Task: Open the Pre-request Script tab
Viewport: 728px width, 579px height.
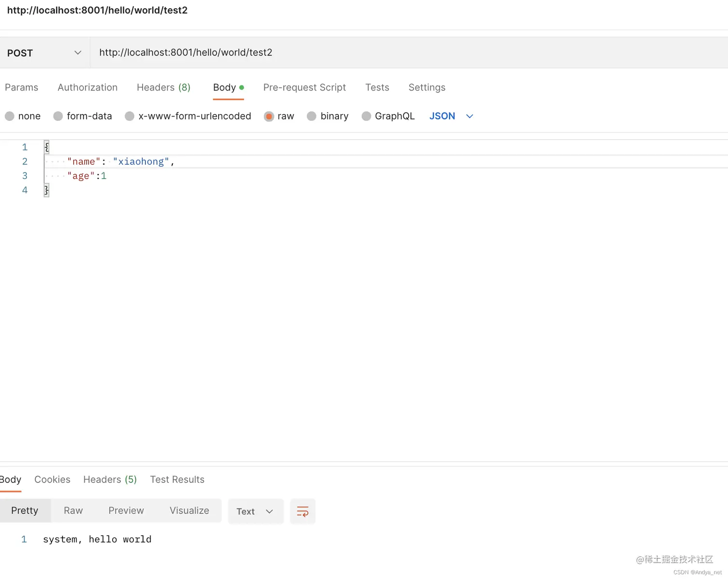Action: click(x=304, y=88)
